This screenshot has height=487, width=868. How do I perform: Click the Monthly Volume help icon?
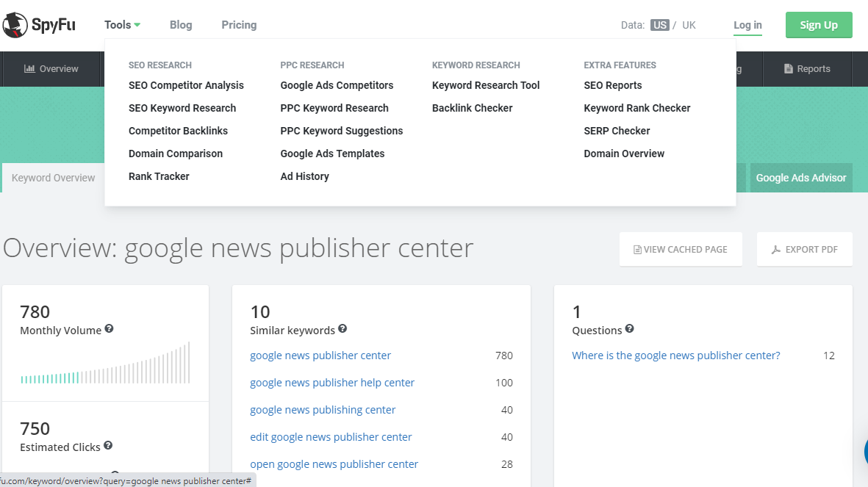point(109,329)
